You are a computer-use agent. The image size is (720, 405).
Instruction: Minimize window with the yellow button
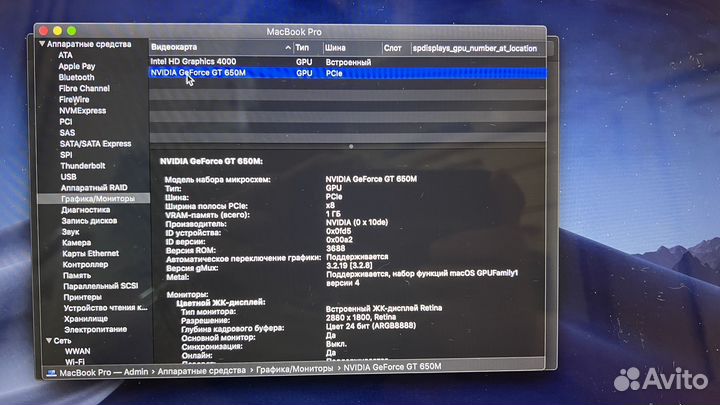(57, 31)
